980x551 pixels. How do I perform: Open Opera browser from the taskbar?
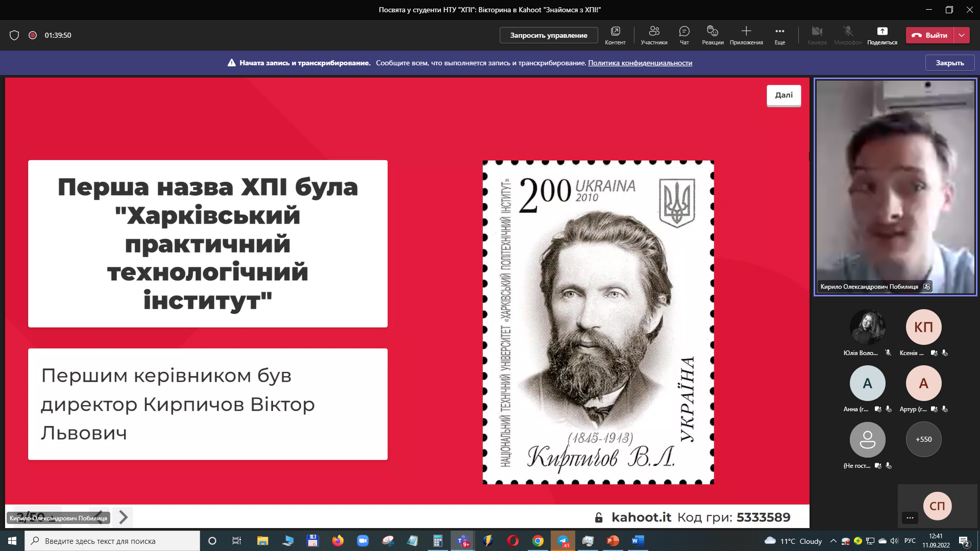(513, 541)
